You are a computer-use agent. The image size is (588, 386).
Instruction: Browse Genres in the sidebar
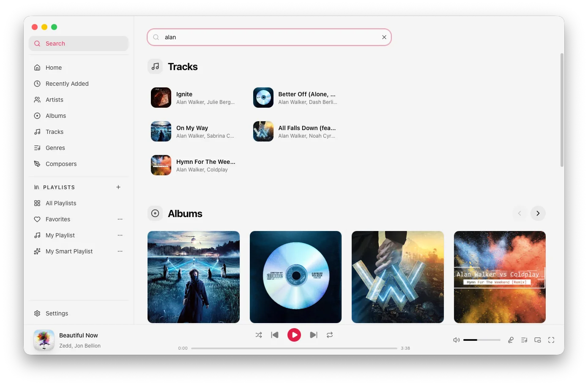point(79,148)
